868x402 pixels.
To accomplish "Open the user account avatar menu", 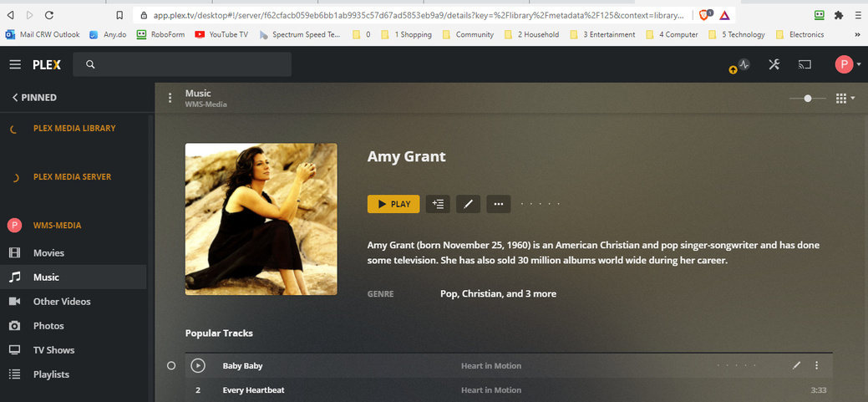I will (x=848, y=65).
